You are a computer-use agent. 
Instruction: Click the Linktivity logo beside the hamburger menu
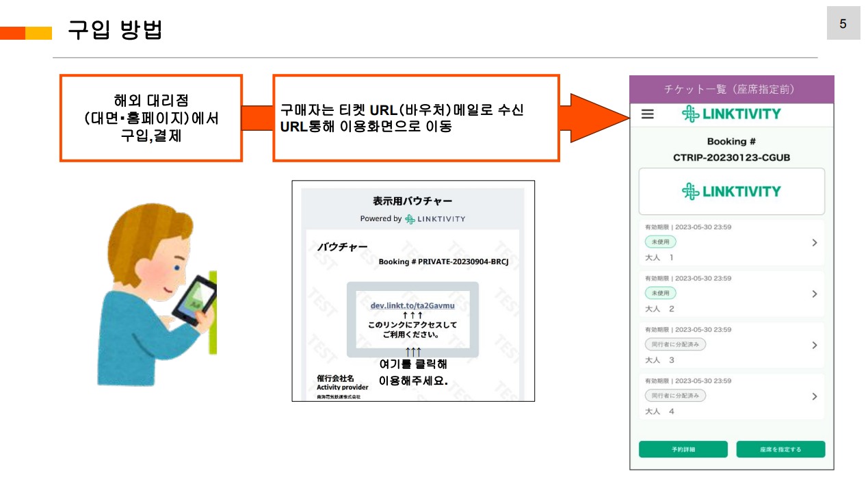pos(731,114)
